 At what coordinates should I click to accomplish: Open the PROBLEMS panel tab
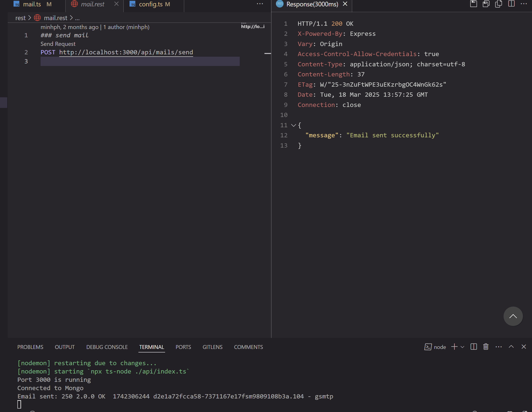click(x=30, y=347)
